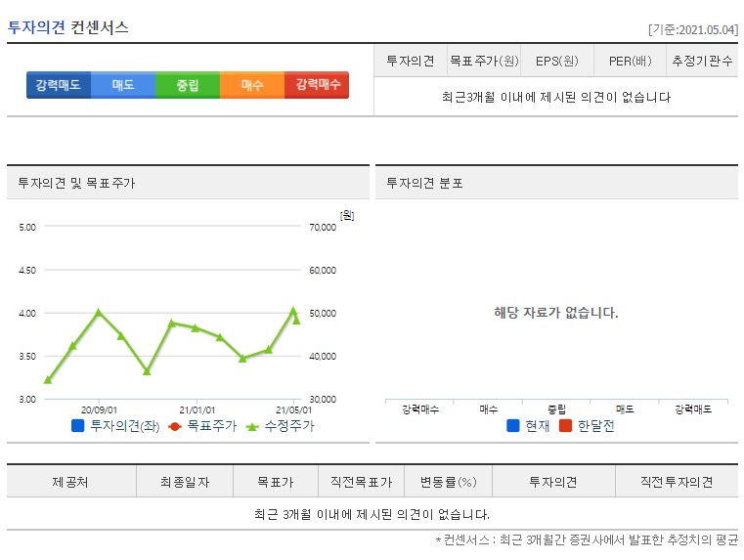
Task: Click the 직전목표가 column header
Action: 361,482
